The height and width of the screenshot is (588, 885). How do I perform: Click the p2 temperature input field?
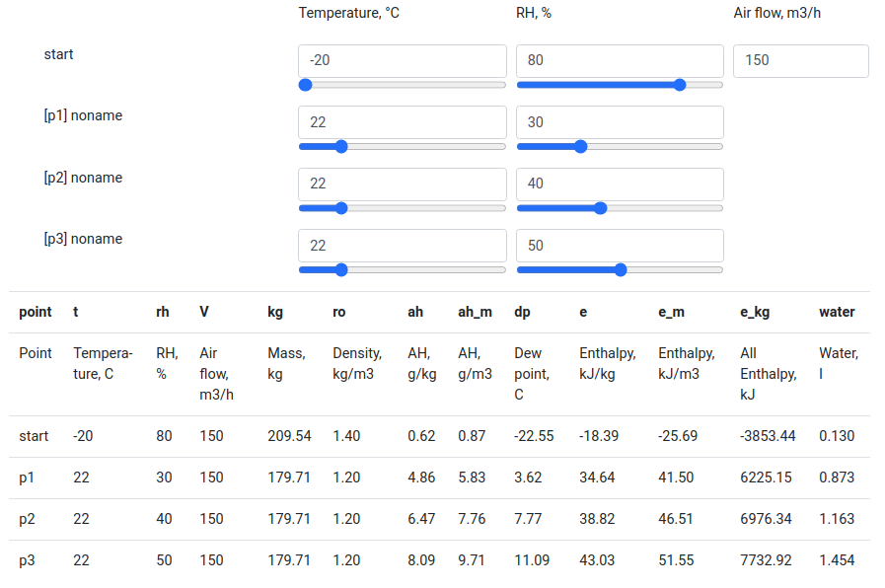click(402, 184)
